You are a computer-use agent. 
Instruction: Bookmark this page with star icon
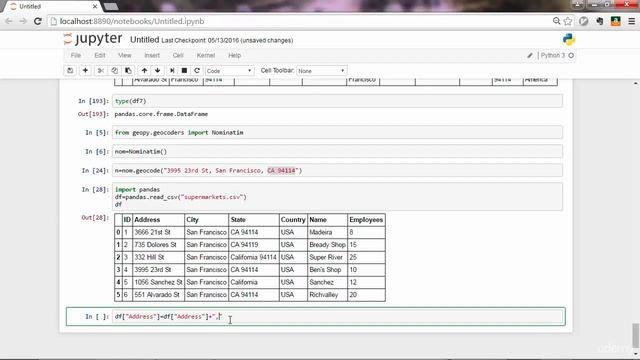568,21
